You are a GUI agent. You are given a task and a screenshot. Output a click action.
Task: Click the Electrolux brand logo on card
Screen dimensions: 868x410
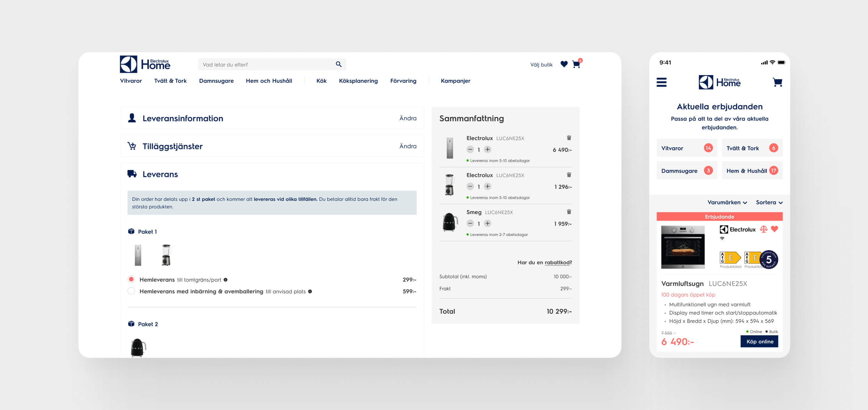737,229
